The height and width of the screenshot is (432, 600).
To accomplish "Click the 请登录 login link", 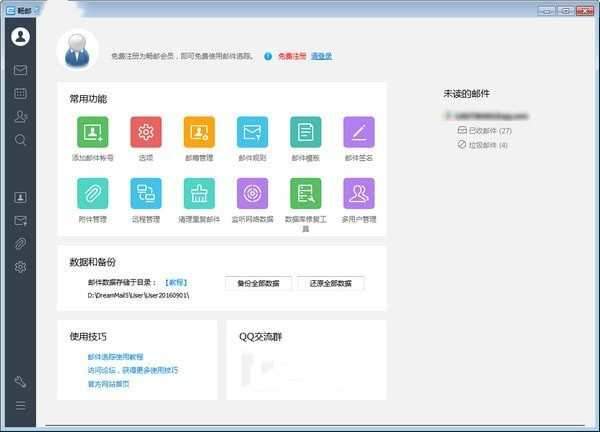I will 321,56.
